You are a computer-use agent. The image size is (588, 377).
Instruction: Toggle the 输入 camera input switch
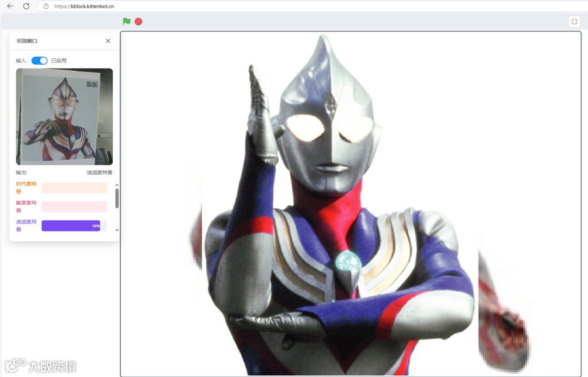39,60
